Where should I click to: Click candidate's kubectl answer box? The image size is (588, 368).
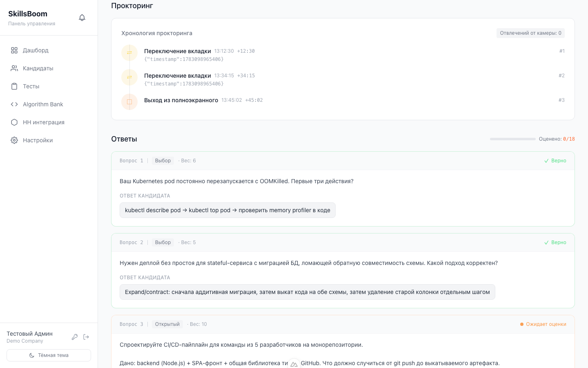227,210
